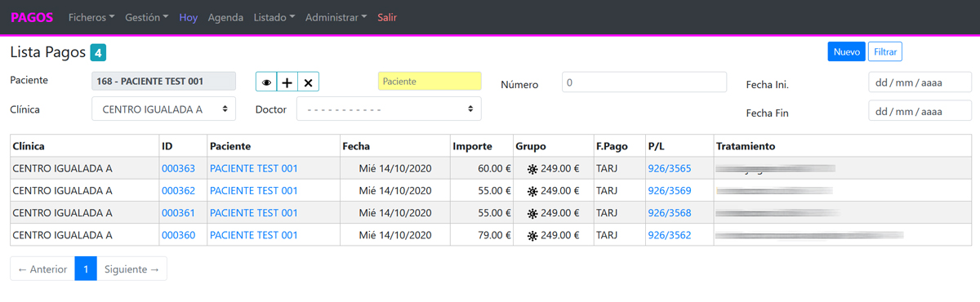The height and width of the screenshot is (302, 980).
Task: Go to Hoy in the navbar
Action: [x=189, y=17]
